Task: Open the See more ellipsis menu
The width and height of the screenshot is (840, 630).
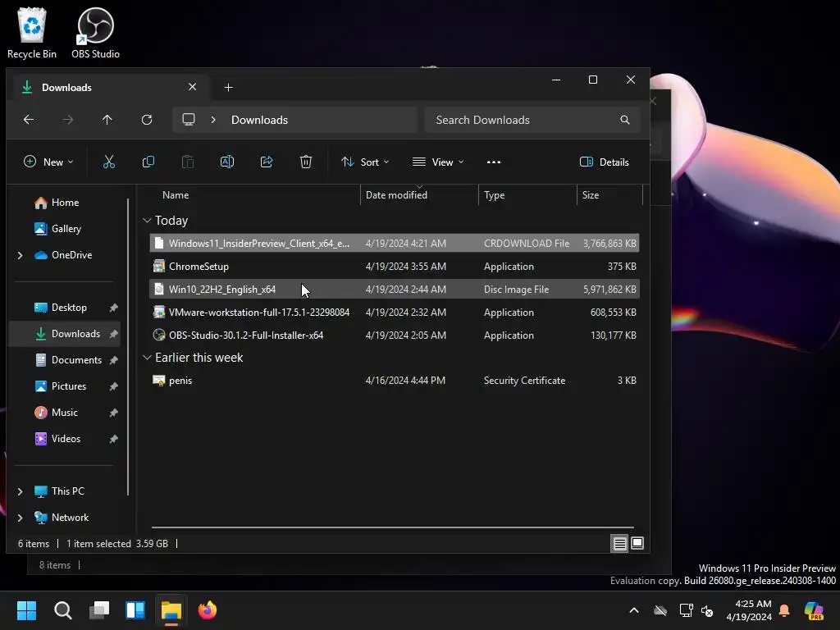Action: click(x=493, y=162)
